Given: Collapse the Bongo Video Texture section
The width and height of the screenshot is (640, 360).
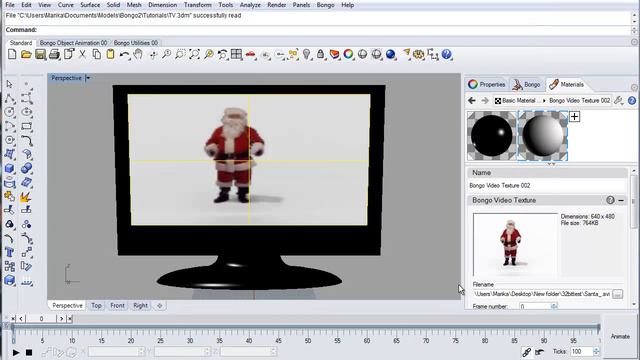Looking at the screenshot, I should (x=621, y=200).
